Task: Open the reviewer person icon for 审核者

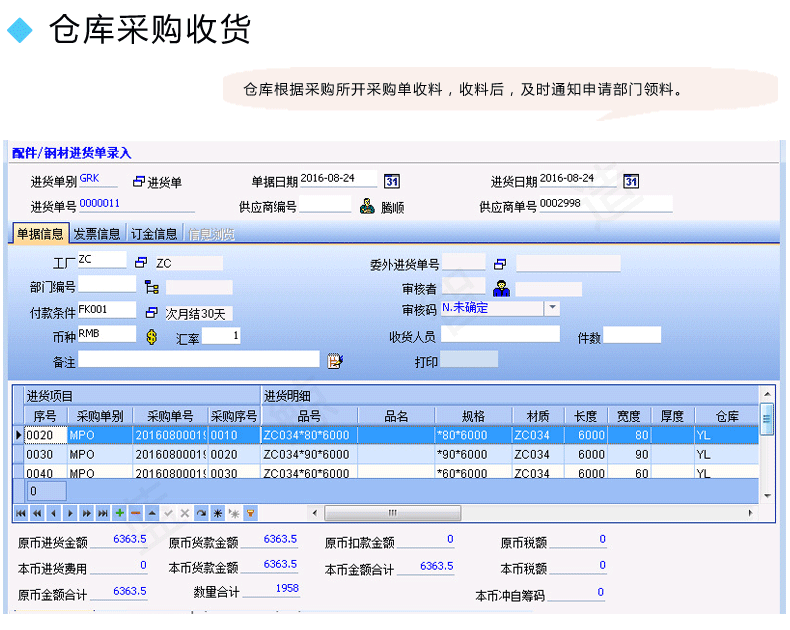Action: pyautogui.click(x=501, y=288)
